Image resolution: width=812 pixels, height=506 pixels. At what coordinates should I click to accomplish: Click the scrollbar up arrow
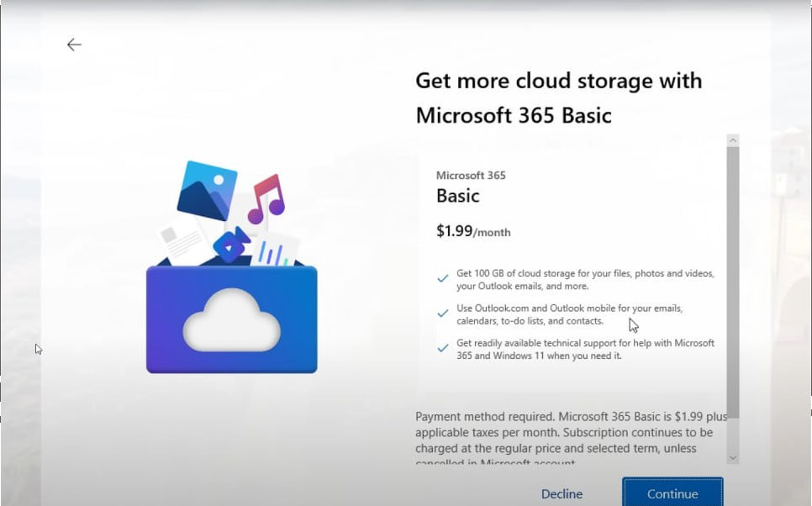(x=733, y=140)
